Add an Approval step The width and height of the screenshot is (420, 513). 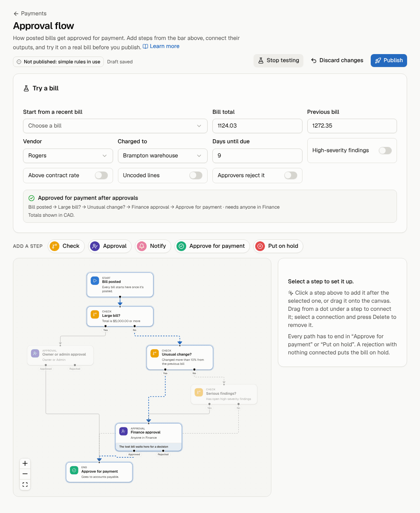click(110, 246)
